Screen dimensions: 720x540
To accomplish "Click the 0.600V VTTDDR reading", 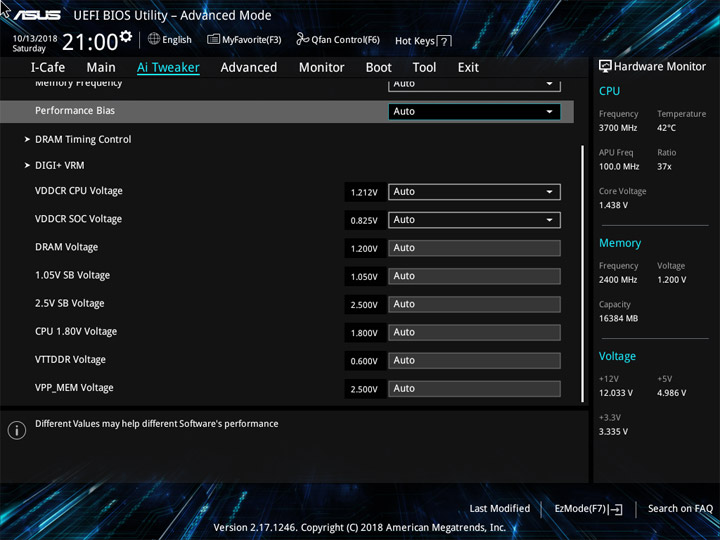I will tap(364, 361).
